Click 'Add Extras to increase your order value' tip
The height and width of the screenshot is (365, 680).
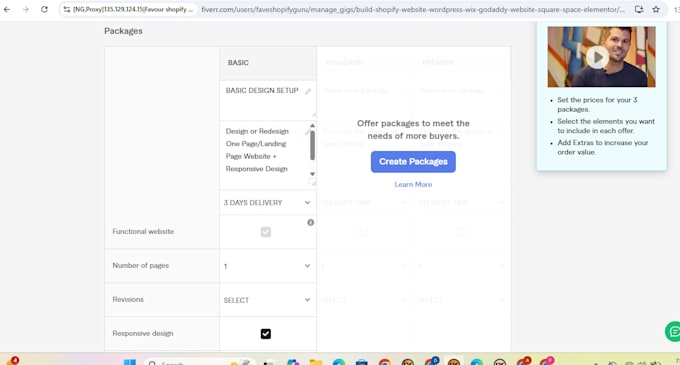click(x=602, y=147)
